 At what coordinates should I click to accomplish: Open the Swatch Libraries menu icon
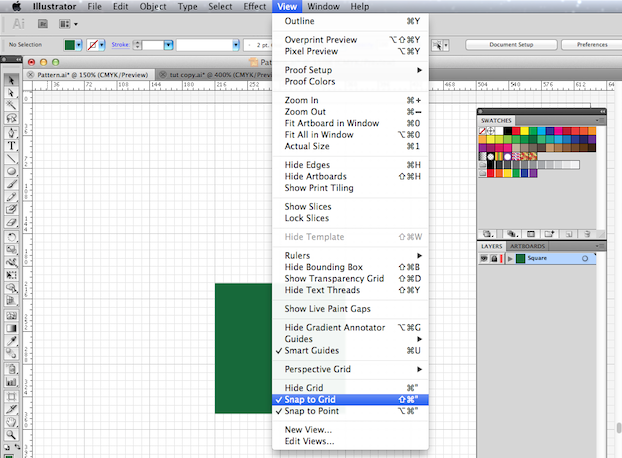(x=489, y=233)
